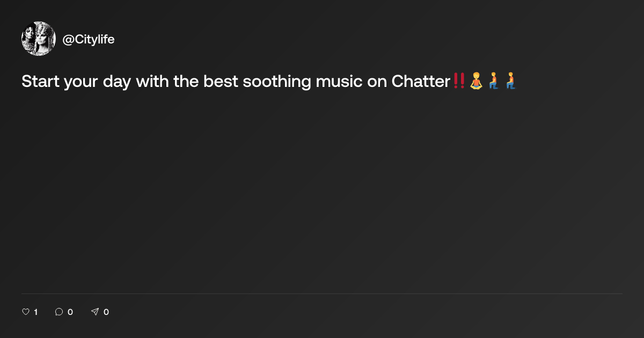Click the word "Chatter" in the post
The height and width of the screenshot is (338, 644).
(x=421, y=82)
